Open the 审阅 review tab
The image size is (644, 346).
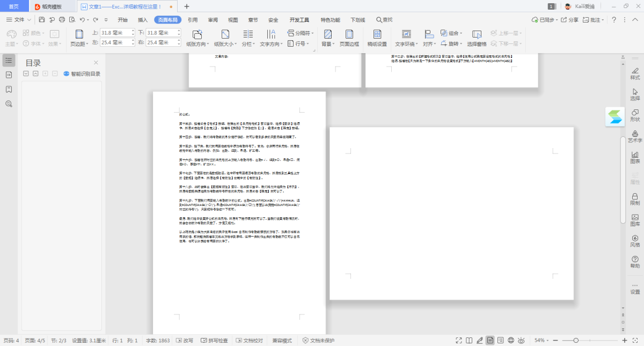(213, 20)
